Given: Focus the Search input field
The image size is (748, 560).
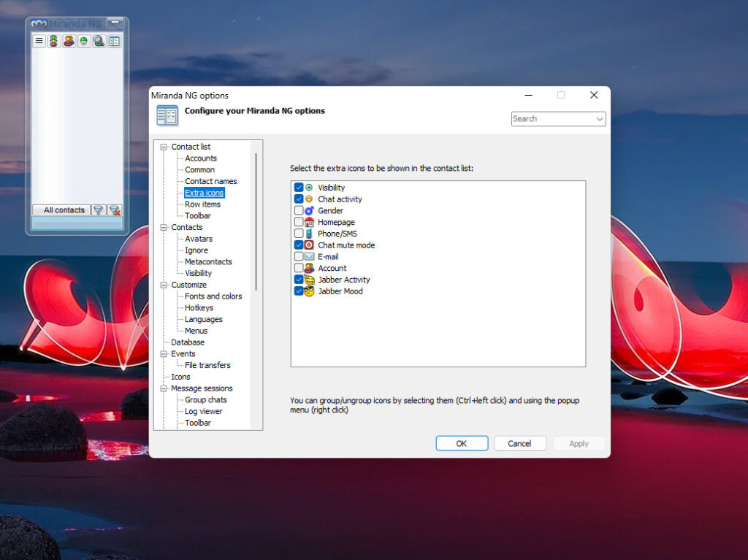Looking at the screenshot, I should click(553, 119).
